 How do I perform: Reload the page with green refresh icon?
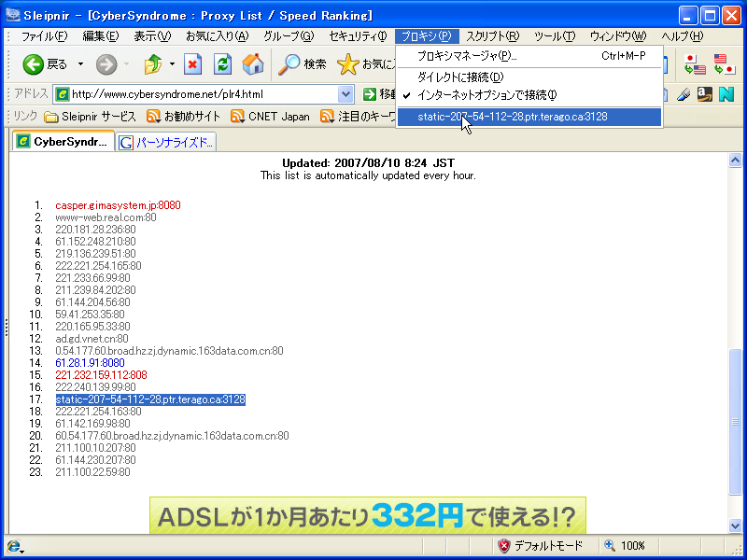coord(222,64)
